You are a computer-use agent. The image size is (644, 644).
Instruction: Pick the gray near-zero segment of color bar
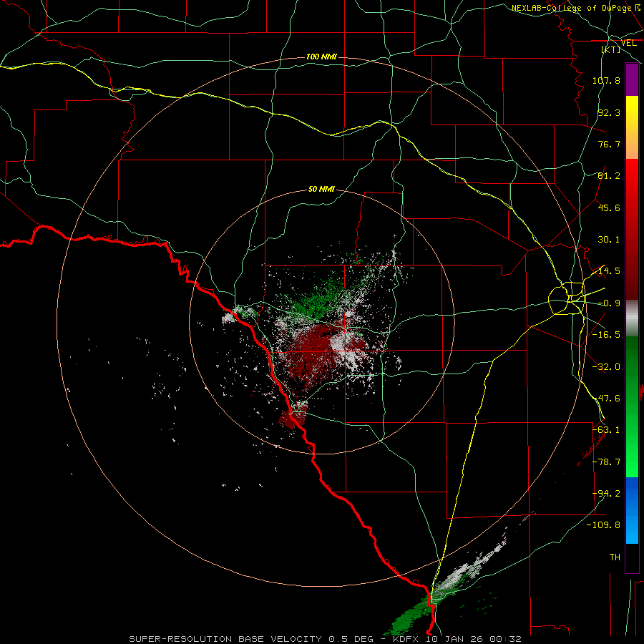click(x=632, y=318)
